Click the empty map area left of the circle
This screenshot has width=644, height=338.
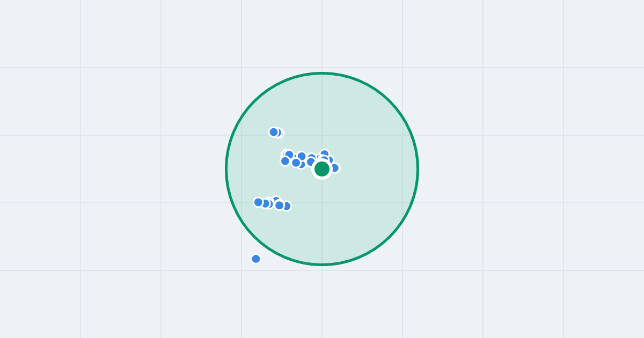click(x=118, y=169)
